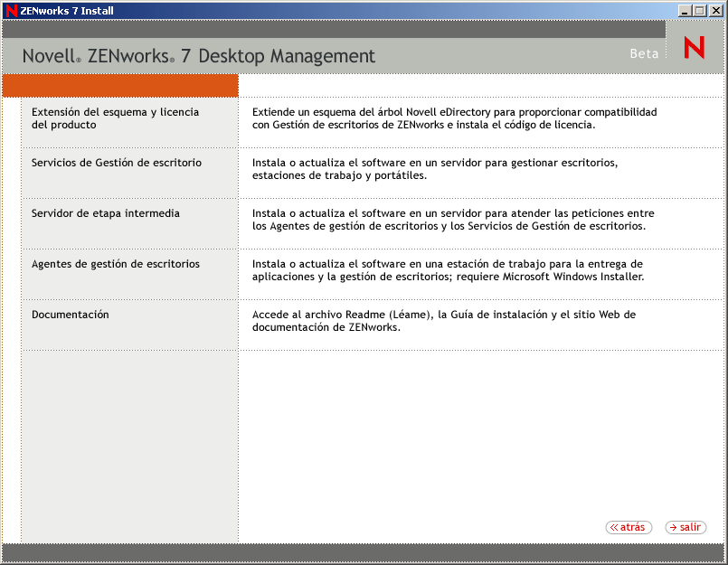Click the Novell ZENworks 7 Desktop Management heading
Viewport: 728px width, 565px height.
click(199, 56)
